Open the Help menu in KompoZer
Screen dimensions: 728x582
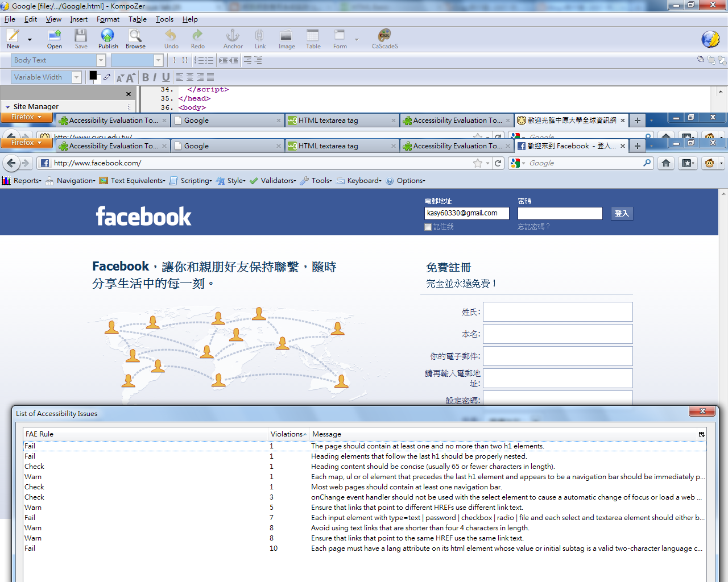[x=190, y=19]
